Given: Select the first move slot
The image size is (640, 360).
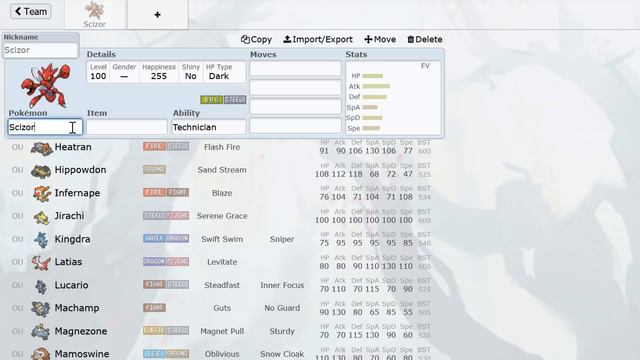Looking at the screenshot, I should [296, 69].
